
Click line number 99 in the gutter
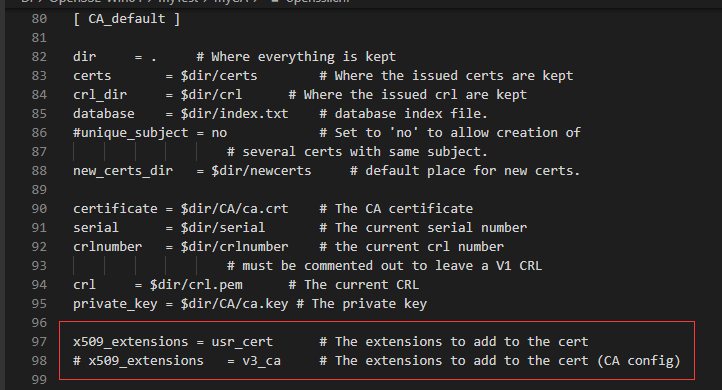click(x=39, y=379)
